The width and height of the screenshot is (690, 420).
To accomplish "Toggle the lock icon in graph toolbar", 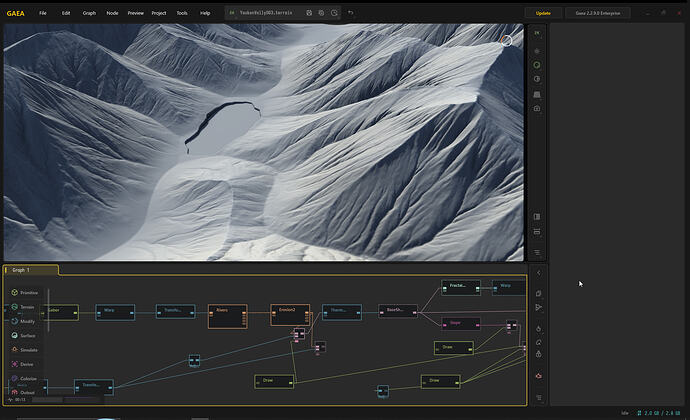I will pos(539,354).
